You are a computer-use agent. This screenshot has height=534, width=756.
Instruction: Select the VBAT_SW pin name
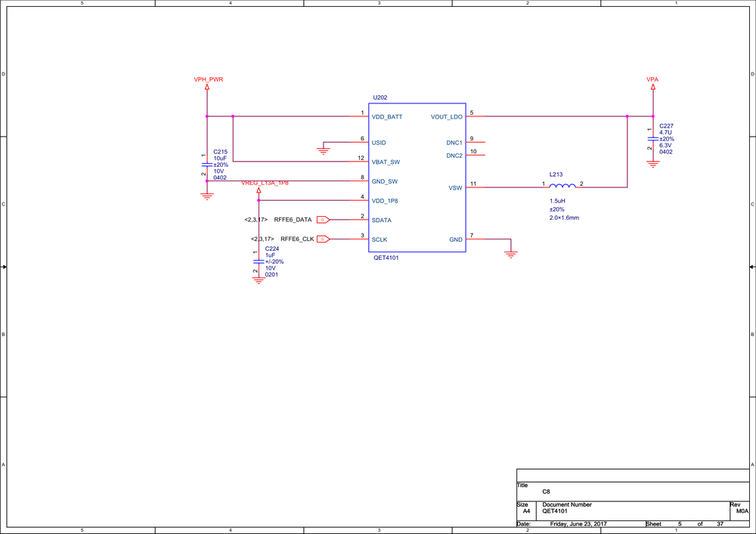point(386,162)
